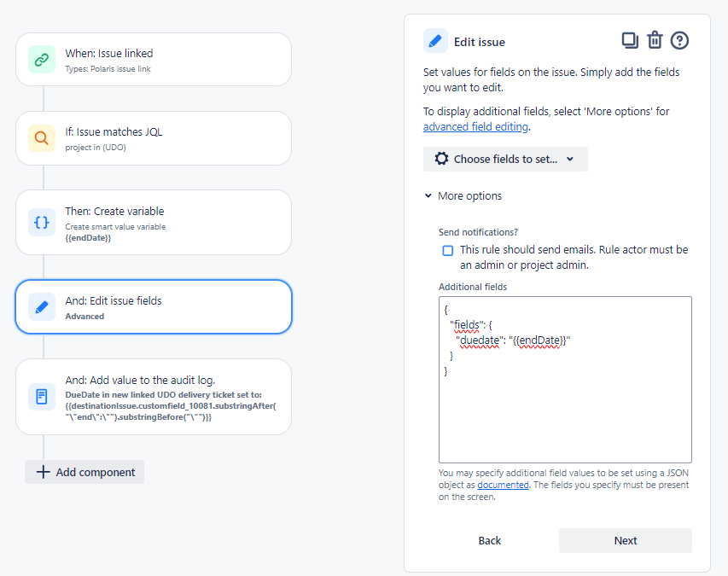Click the Next button

(625, 540)
